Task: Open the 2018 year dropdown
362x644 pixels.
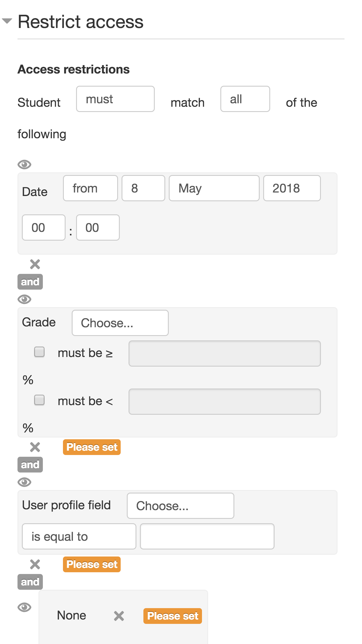Action: click(x=292, y=188)
